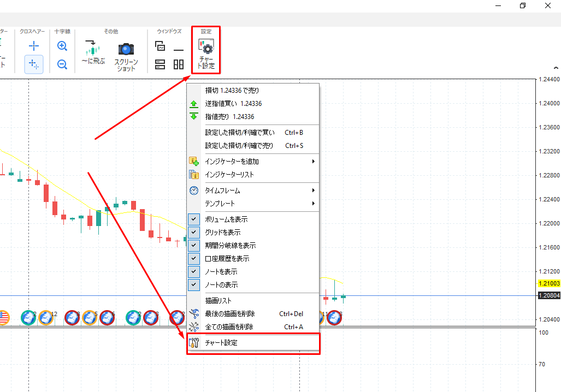Select the single crosshair tool
This screenshot has width=561, height=392.
[33, 46]
